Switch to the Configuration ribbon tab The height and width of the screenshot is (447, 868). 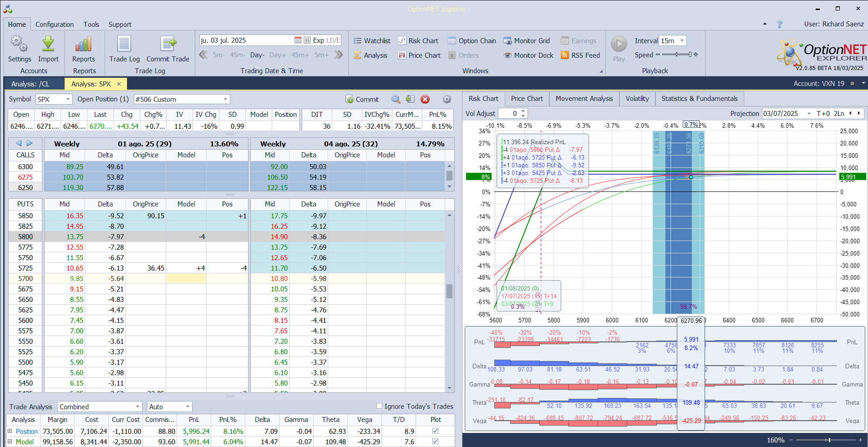(x=55, y=25)
